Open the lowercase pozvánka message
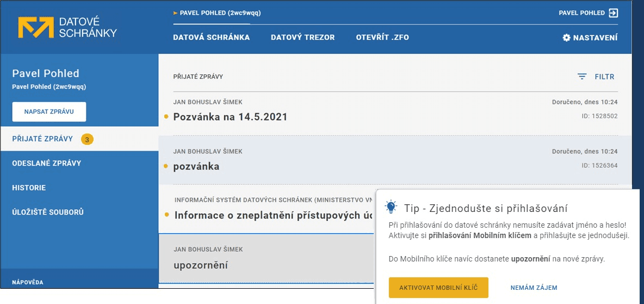Image resolution: width=644 pixels, height=304 pixels. pos(196,166)
